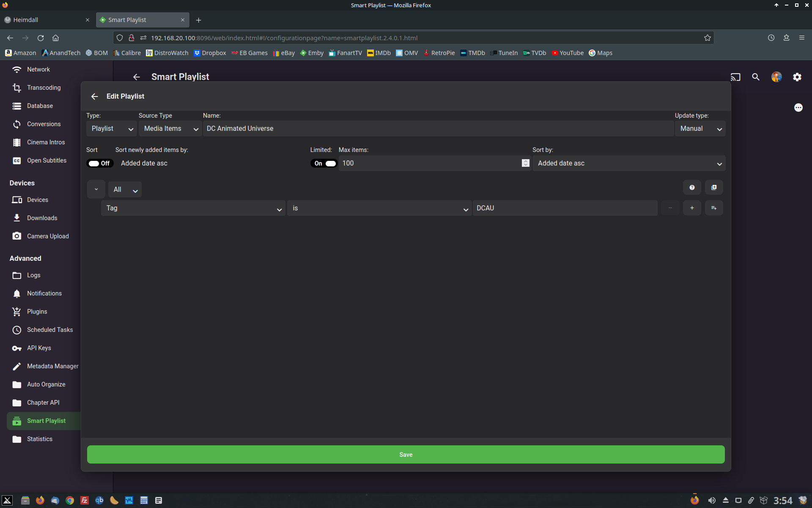Viewport: 812px width, 508px height.
Task: Open the Dropbox bookmark
Action: (x=210, y=53)
